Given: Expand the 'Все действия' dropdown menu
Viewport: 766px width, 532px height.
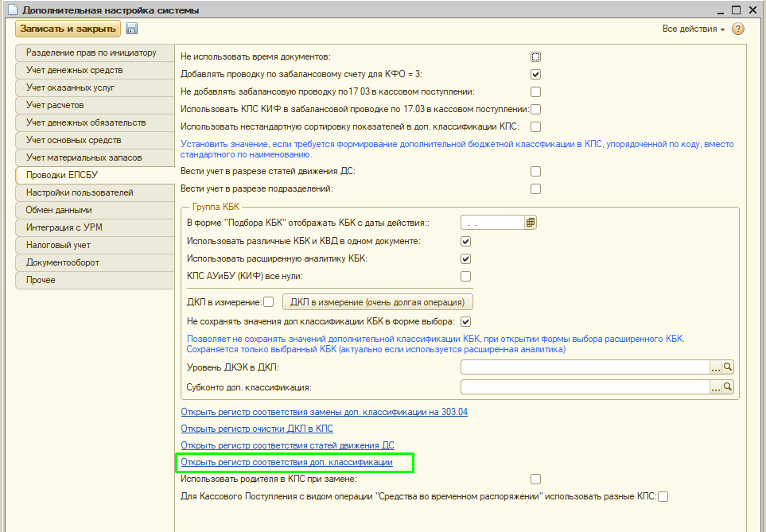Looking at the screenshot, I should [693, 29].
